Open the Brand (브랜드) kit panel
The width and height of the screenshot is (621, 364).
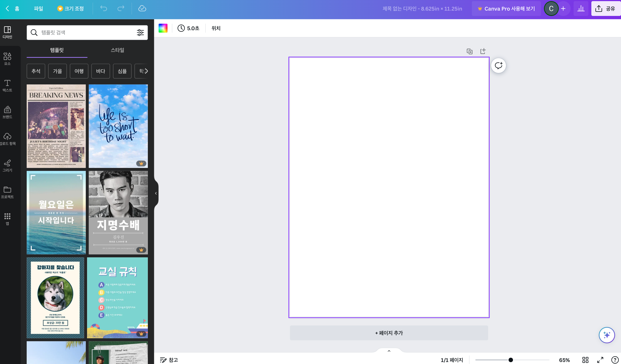pyautogui.click(x=7, y=112)
